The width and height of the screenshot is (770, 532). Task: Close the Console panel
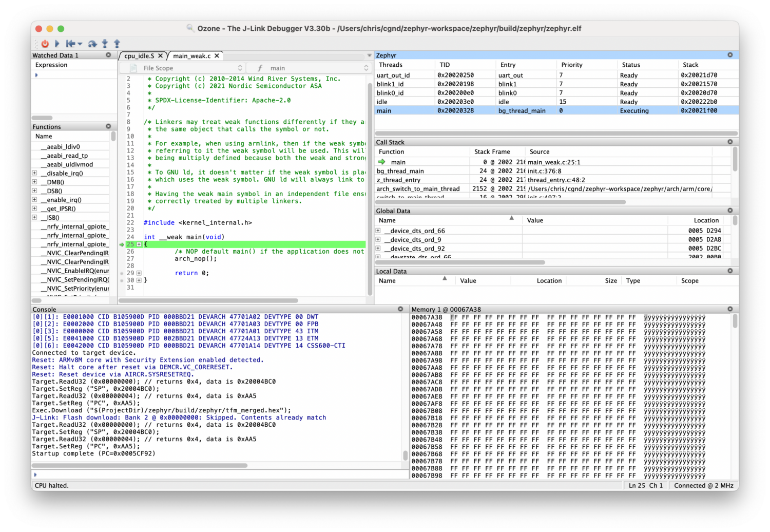(400, 309)
